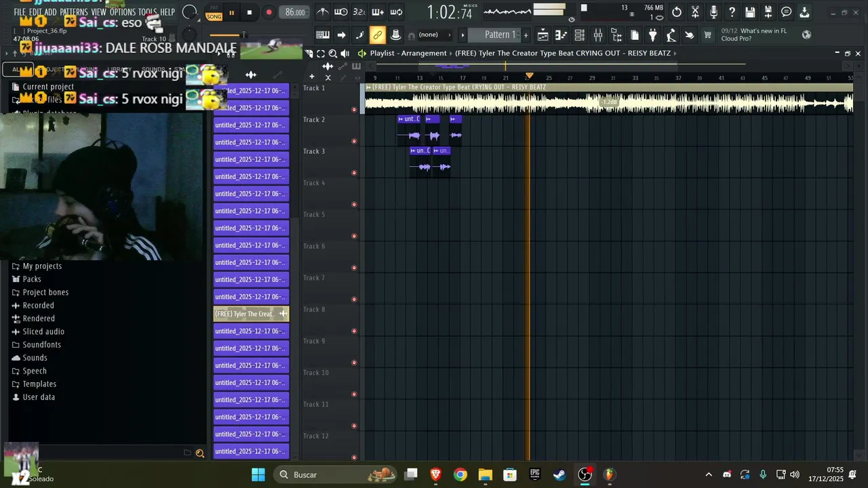Open the Channel rack view
The image size is (868, 488).
[580, 35]
